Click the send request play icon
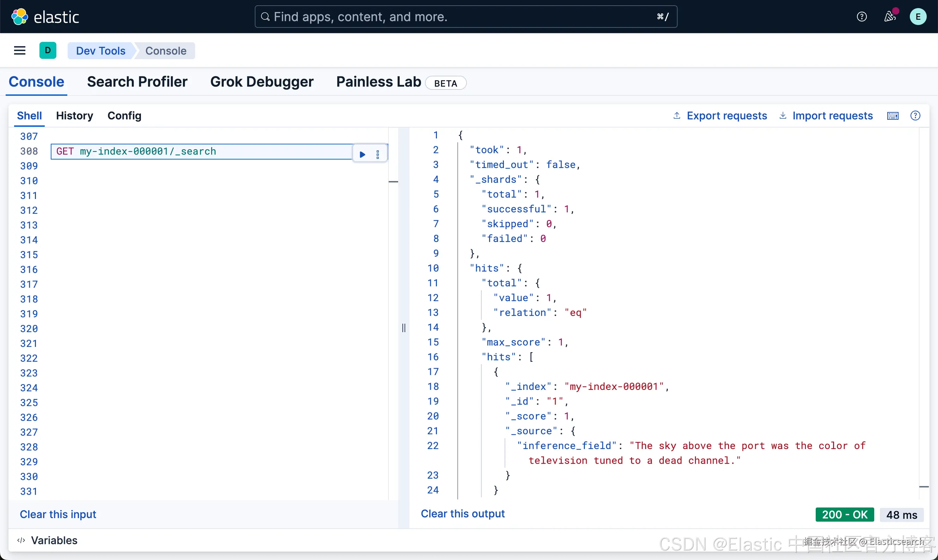Viewport: 938px width, 560px height. (362, 154)
